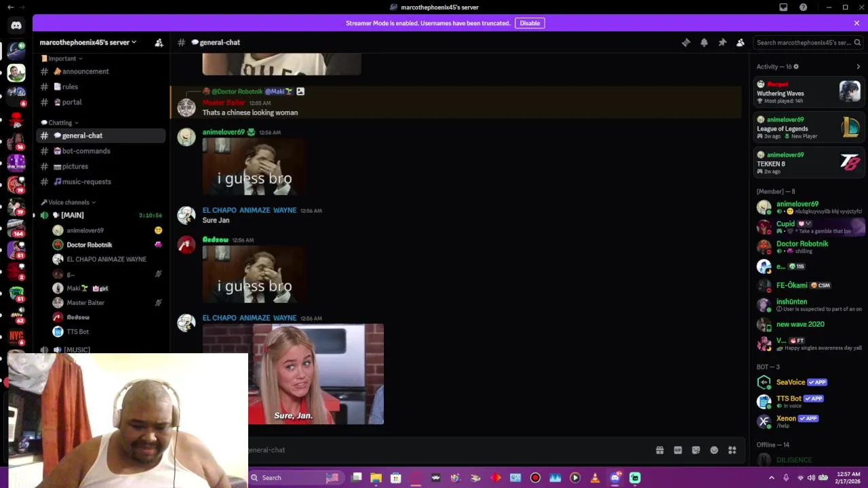Open the Threads icon in channel header
868x488 pixels.
[x=686, y=43]
